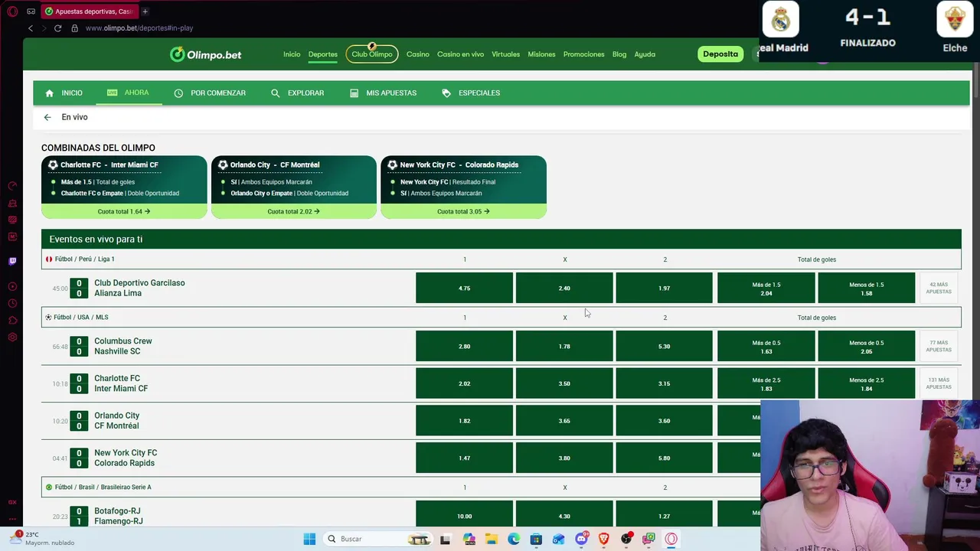Viewport: 980px width, 551px height.
Task: Bet 1.27 on Flamengo-RJ win
Action: [x=664, y=515]
